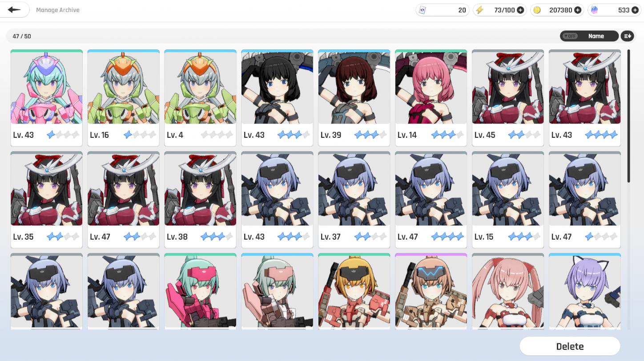Viewport: 644px width, 361px height.
Task: Select the blue-haired character at Lv. 15
Action: [x=508, y=200]
